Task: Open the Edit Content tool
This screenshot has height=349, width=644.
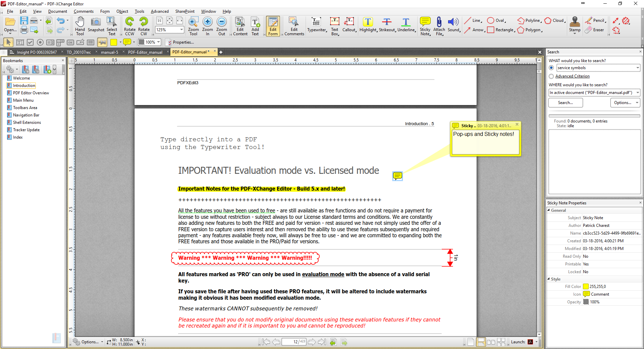Action: (240, 26)
